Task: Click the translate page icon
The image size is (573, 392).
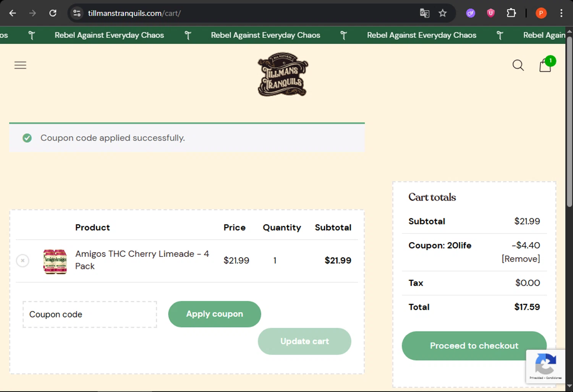Action: pos(424,13)
